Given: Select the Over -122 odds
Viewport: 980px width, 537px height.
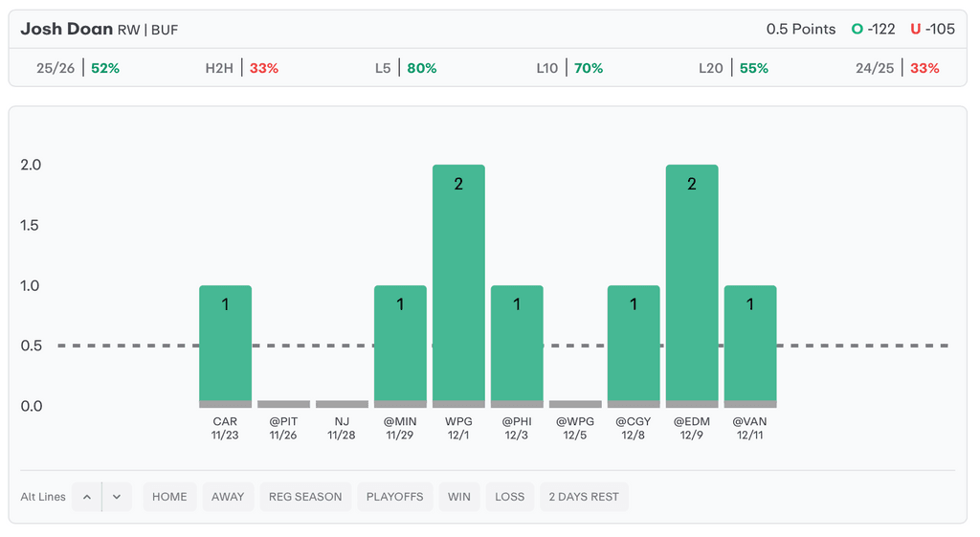Looking at the screenshot, I should coord(874,29).
